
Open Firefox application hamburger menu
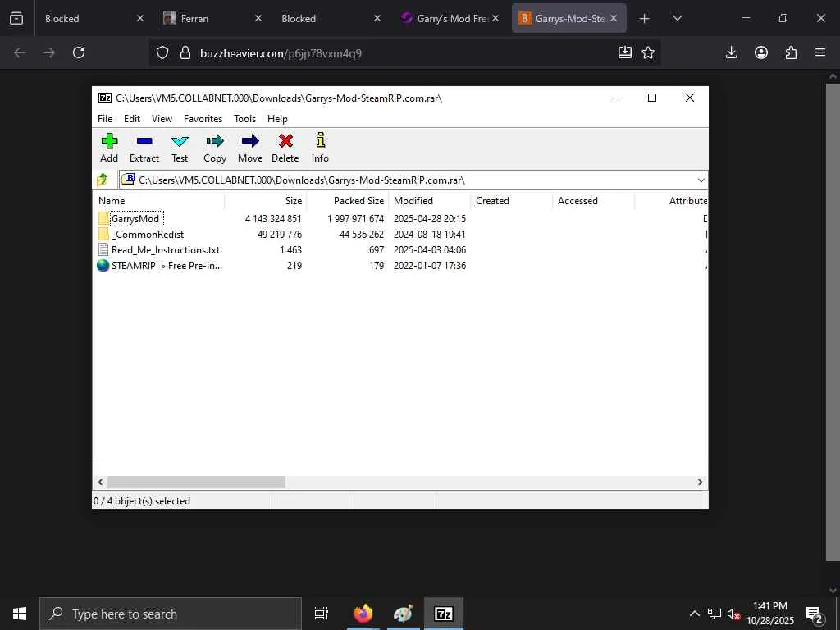pos(820,52)
